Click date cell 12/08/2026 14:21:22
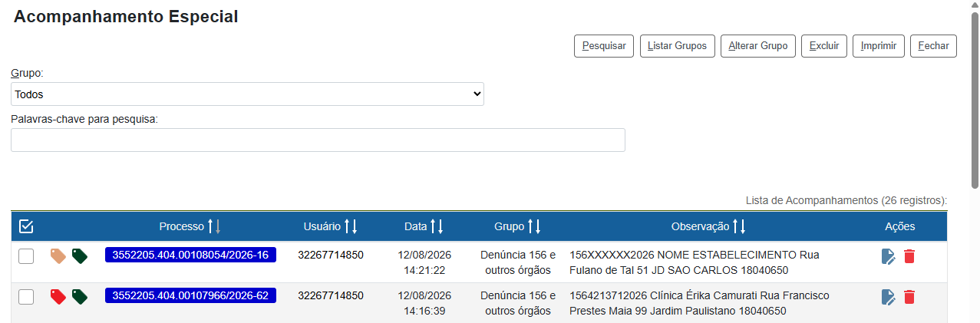Screen dimensions: 980x323 [x=424, y=262]
